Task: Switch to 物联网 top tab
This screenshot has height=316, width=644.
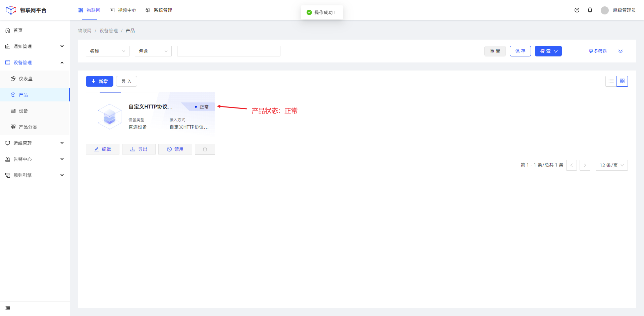Action: (x=89, y=10)
